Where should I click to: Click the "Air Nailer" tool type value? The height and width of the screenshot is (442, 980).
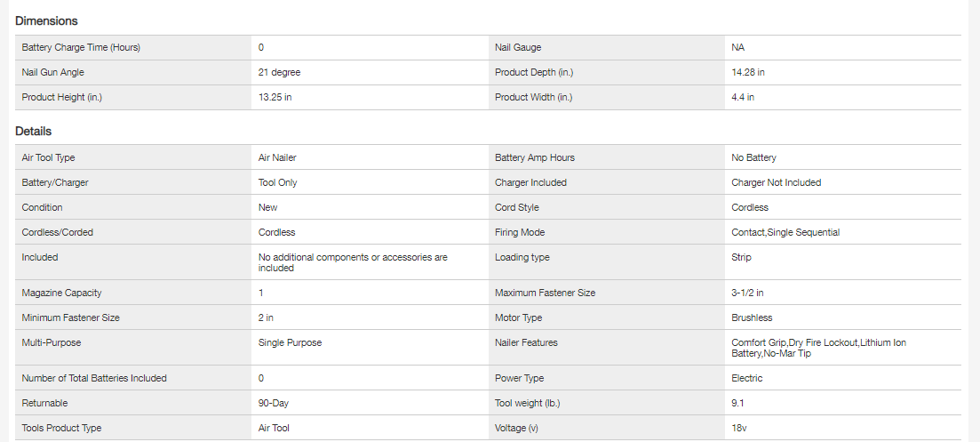coord(277,157)
